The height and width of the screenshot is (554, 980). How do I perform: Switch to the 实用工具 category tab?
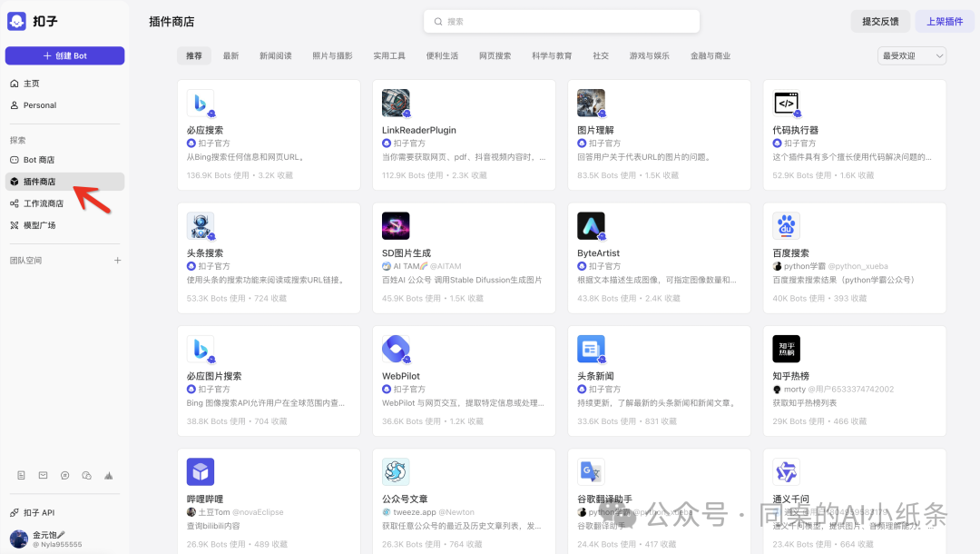(389, 55)
